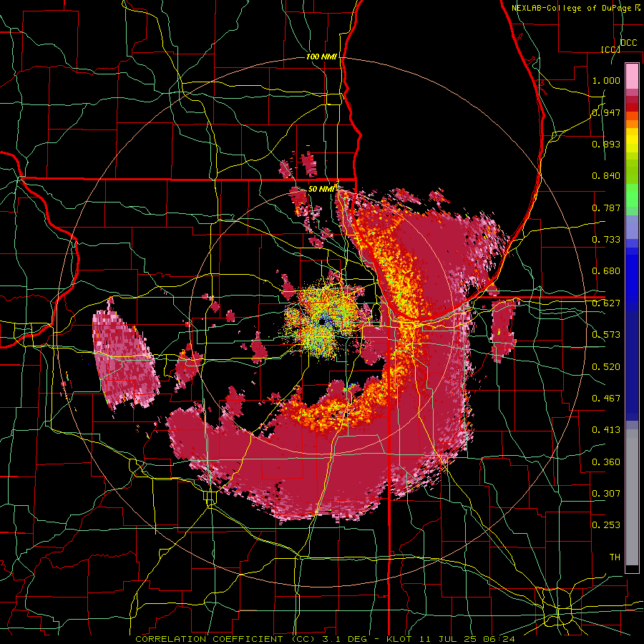The image size is (644, 644).
Task: Select the 0.360 scale value
Action: (606, 462)
